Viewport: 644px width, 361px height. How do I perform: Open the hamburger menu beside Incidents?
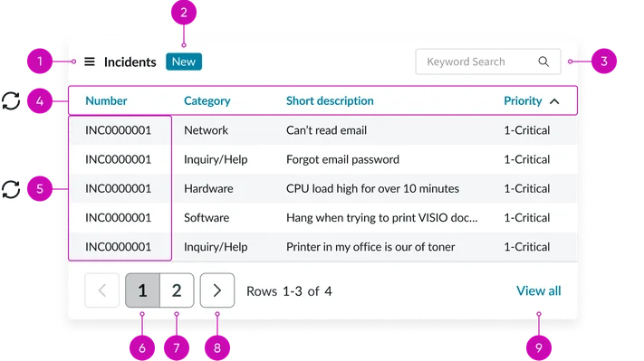pyautogui.click(x=90, y=62)
